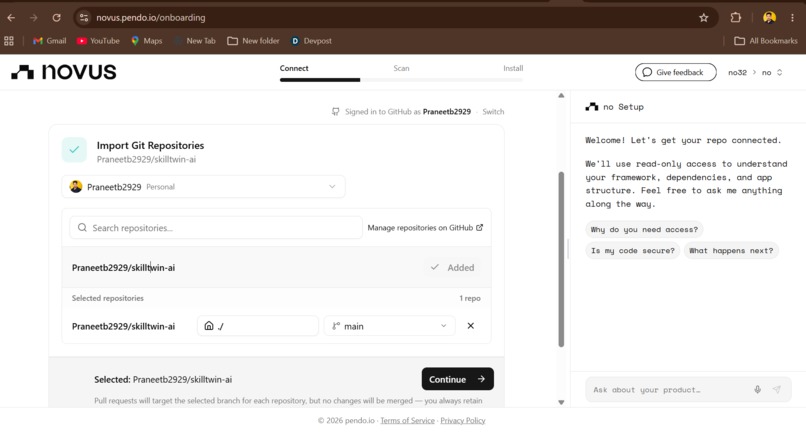Select the Install step tab
This screenshot has height=432, width=806.
[513, 68]
